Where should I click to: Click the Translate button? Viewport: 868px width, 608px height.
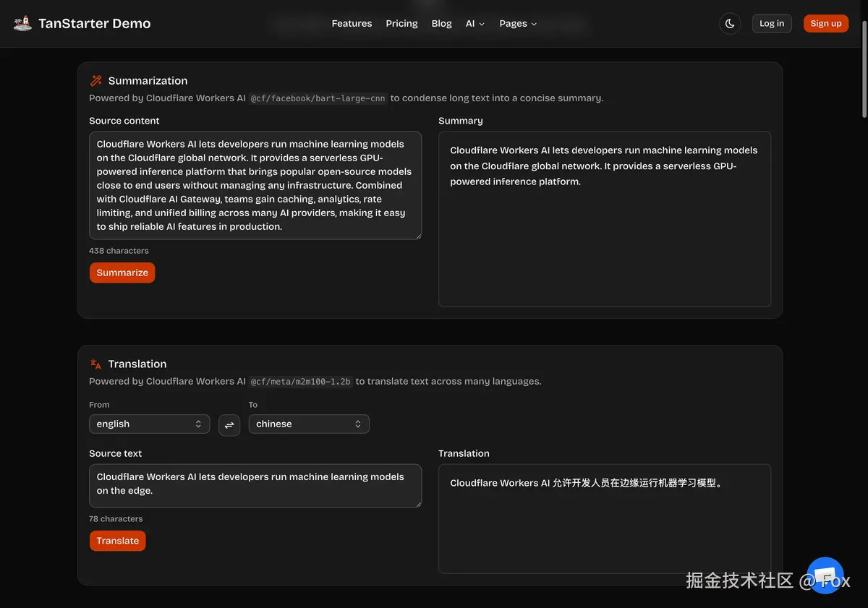pyautogui.click(x=118, y=541)
